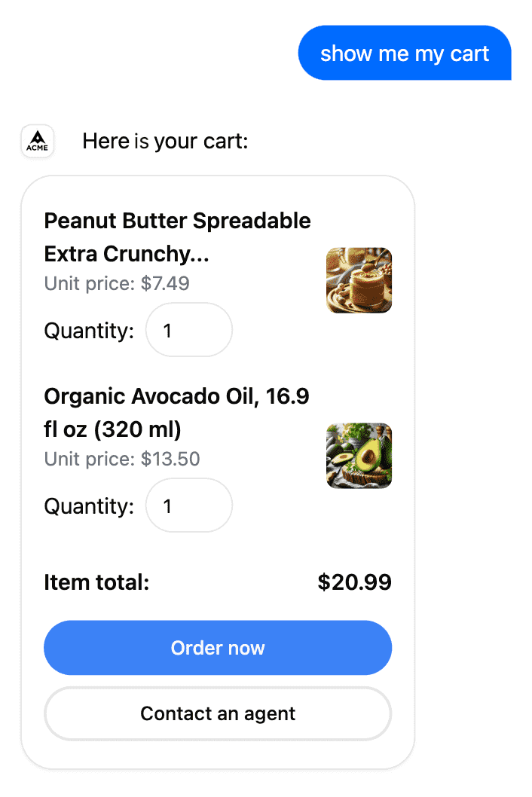The height and width of the screenshot is (797, 532).
Task: Click 'Here is your cart' message text
Action: [x=166, y=141]
